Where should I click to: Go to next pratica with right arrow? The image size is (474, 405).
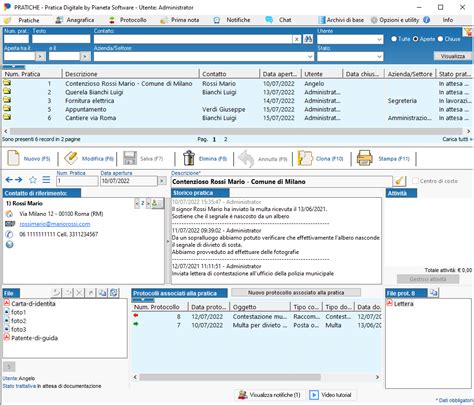[19, 180]
